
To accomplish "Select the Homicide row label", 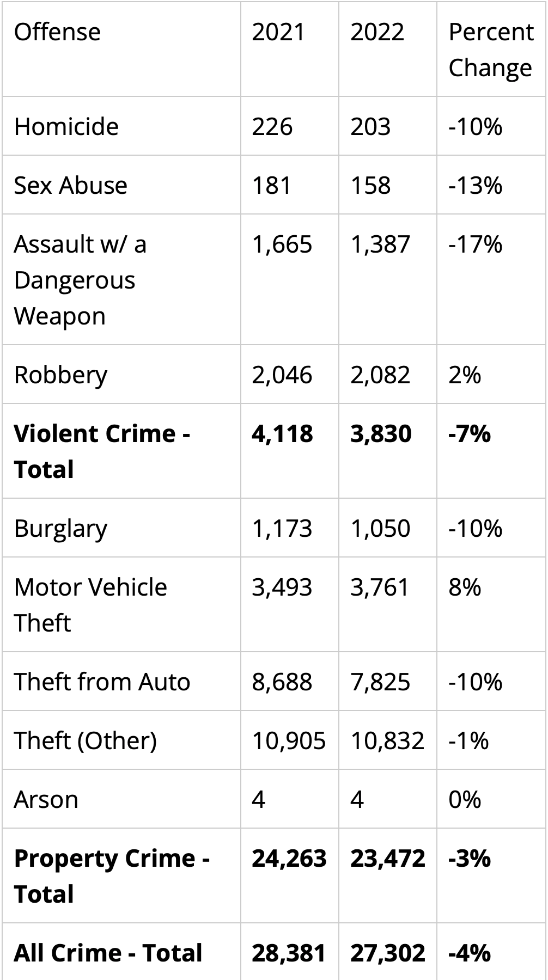I will coord(66,127).
